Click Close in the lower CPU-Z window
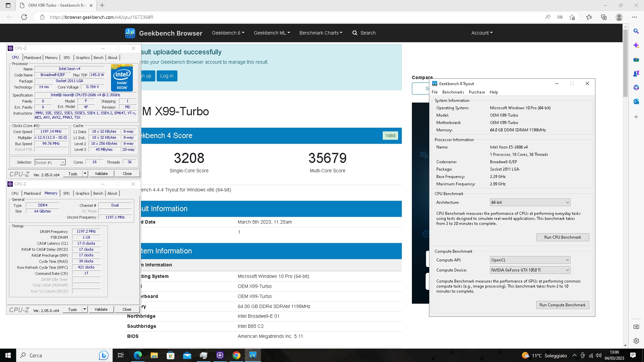Image resolution: width=644 pixels, height=362 pixels. (127, 309)
